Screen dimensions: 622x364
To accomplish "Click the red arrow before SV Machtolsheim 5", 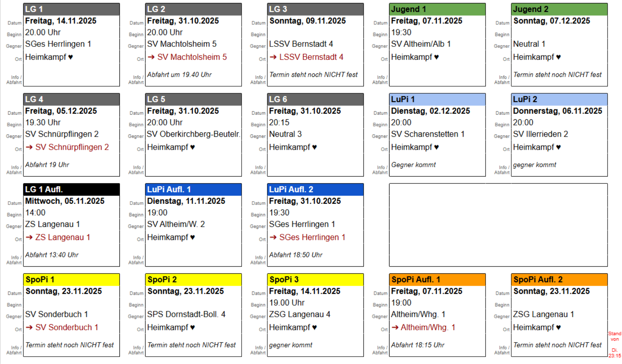I will point(151,57).
